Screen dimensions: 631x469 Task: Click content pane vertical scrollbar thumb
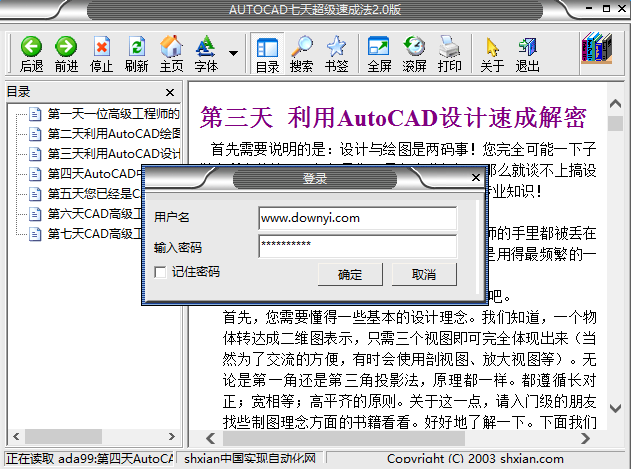tap(615, 123)
